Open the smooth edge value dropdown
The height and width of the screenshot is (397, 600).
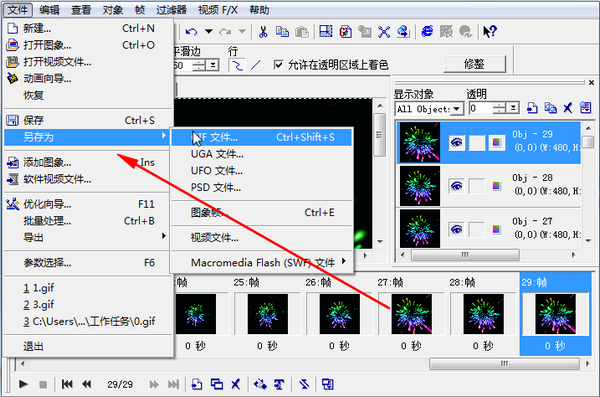[213, 65]
